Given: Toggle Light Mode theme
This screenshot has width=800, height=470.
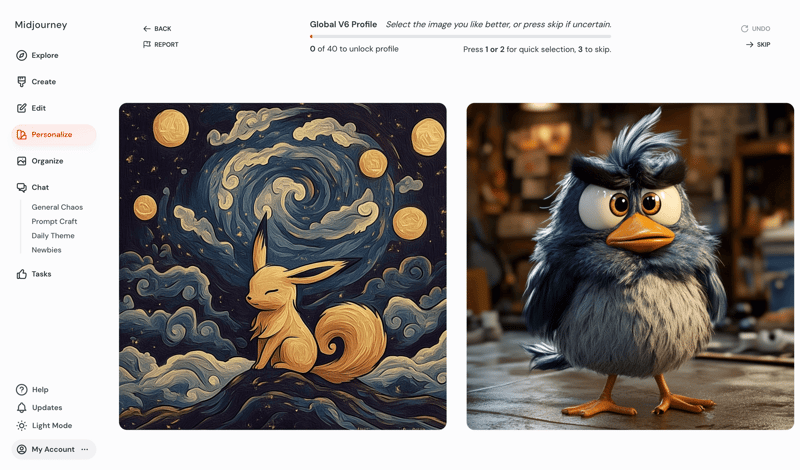Looking at the screenshot, I should click(44, 426).
